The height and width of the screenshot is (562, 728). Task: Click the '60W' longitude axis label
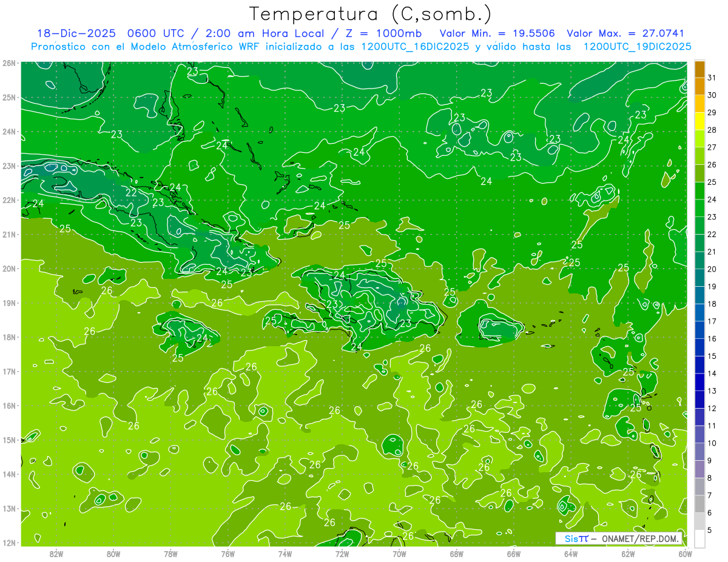pos(686,554)
